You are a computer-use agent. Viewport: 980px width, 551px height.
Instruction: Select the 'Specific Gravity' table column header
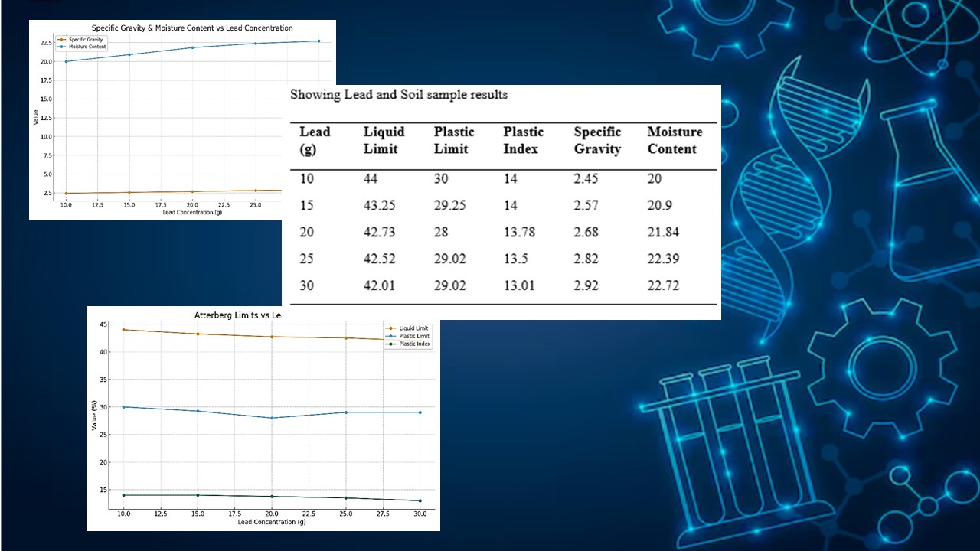pos(597,140)
